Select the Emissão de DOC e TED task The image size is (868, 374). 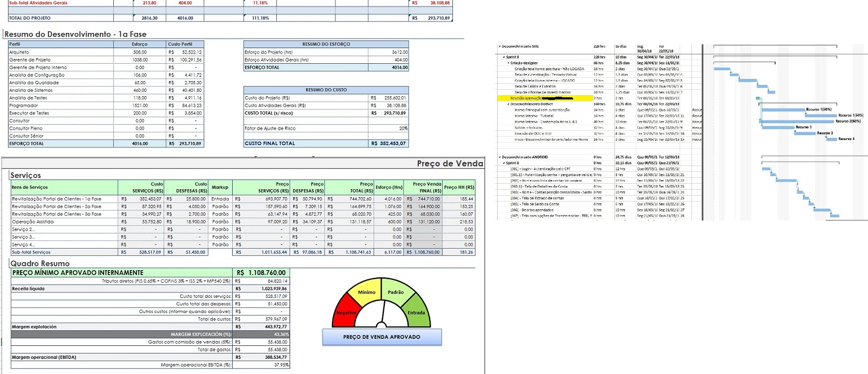point(533,133)
